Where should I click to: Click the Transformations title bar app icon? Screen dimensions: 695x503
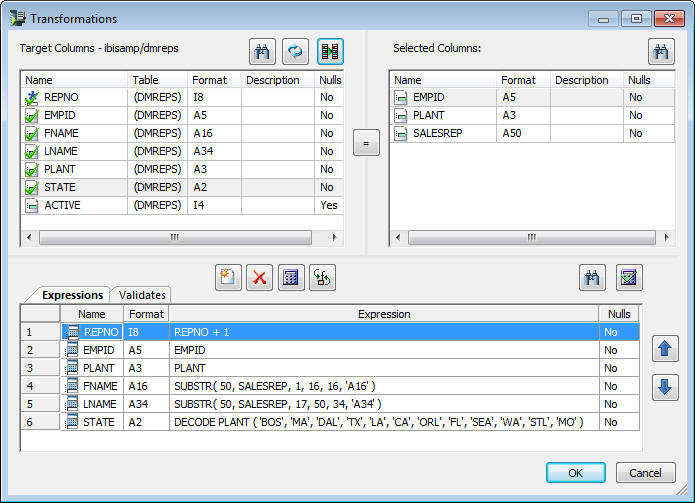18,18
